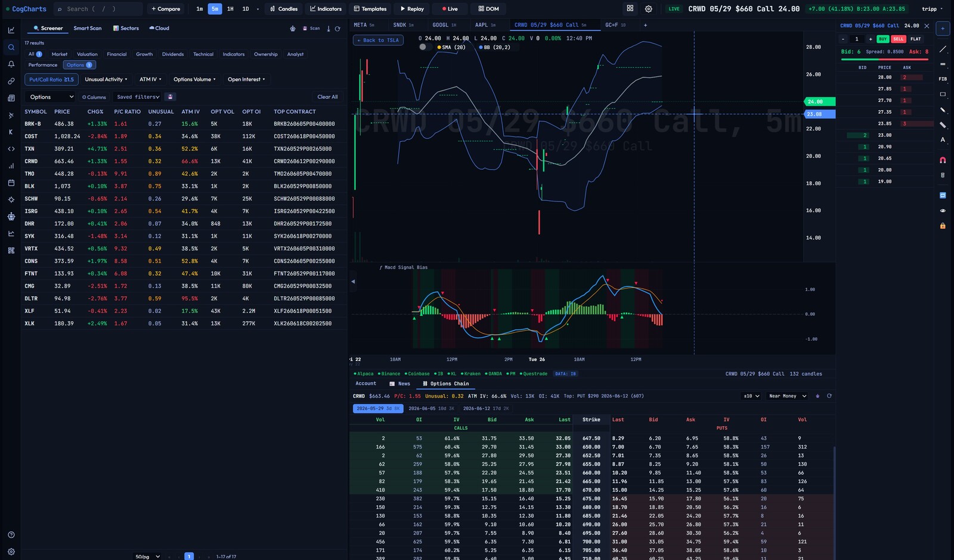Expand the ATM IV filter dropdown
The height and width of the screenshot is (560, 954).
[x=150, y=79]
